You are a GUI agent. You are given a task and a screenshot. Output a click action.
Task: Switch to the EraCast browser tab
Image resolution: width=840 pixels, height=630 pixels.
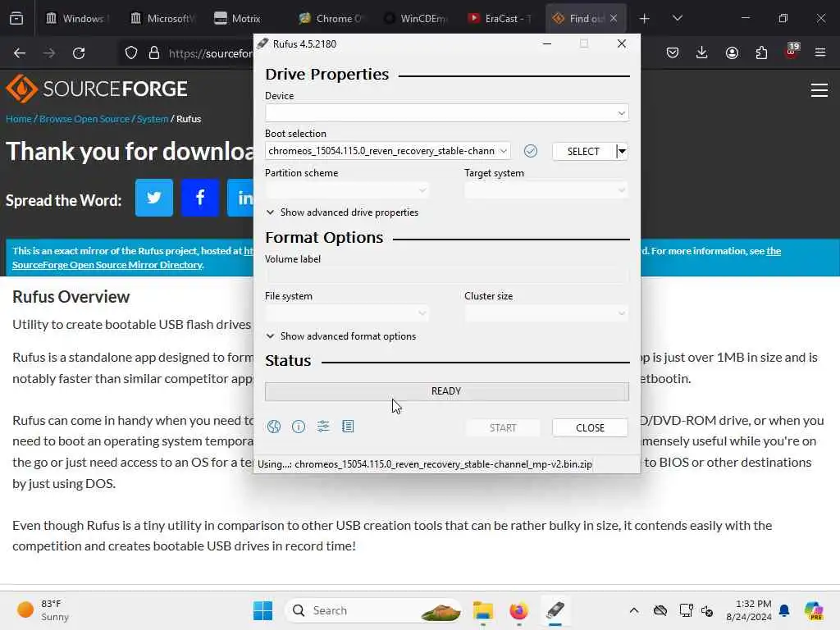[x=500, y=18]
